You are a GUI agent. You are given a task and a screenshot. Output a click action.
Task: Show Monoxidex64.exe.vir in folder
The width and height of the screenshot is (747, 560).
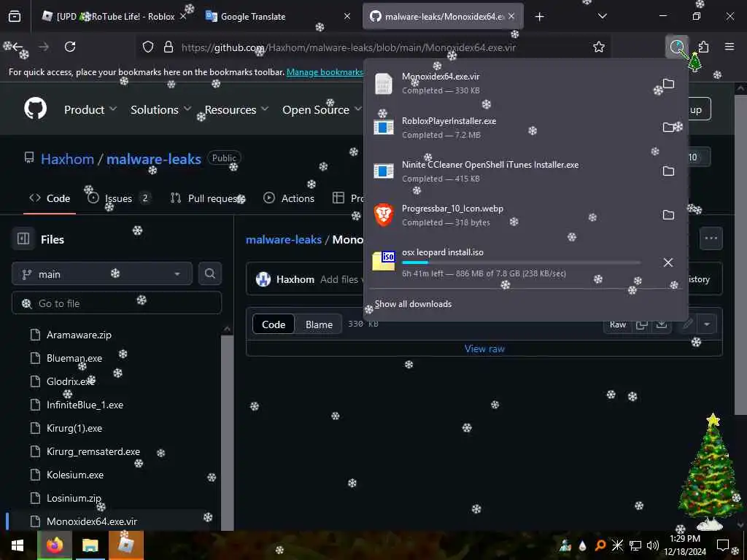click(668, 84)
